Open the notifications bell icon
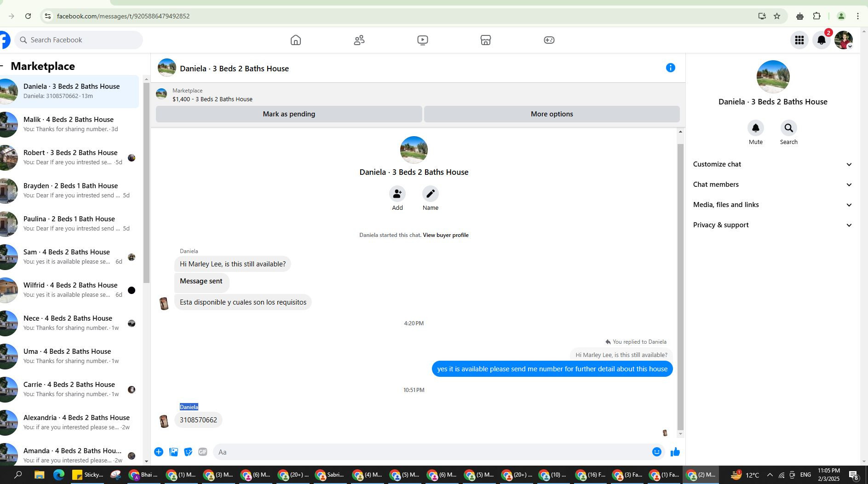 (x=822, y=40)
